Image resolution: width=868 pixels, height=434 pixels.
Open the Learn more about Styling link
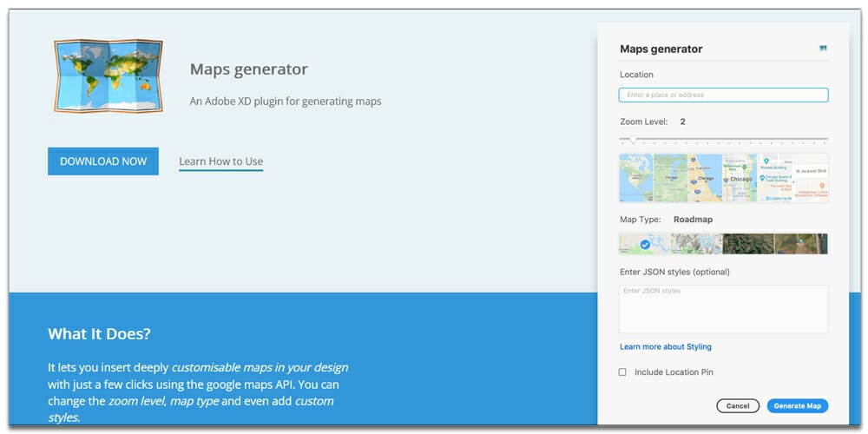click(666, 346)
